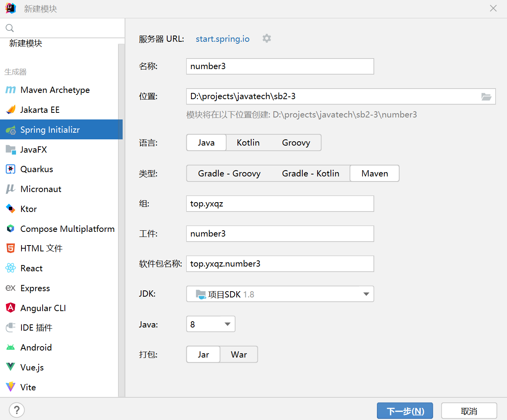Browse for location with folder icon
This screenshot has width=507, height=420.
point(486,96)
